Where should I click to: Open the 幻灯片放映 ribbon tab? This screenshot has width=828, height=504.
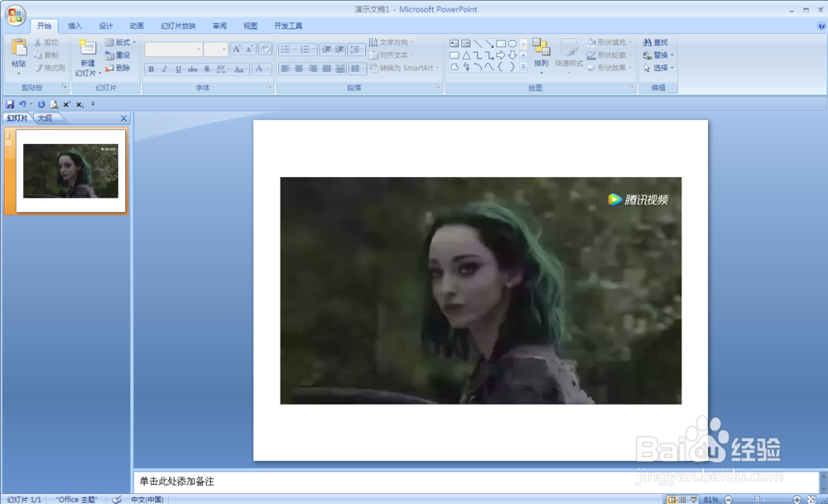coord(178,26)
